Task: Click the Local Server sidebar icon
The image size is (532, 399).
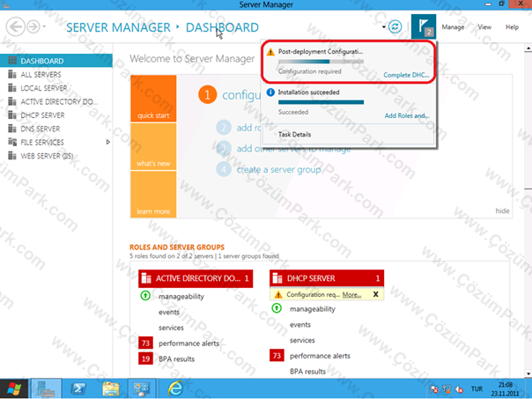Action: coord(12,88)
